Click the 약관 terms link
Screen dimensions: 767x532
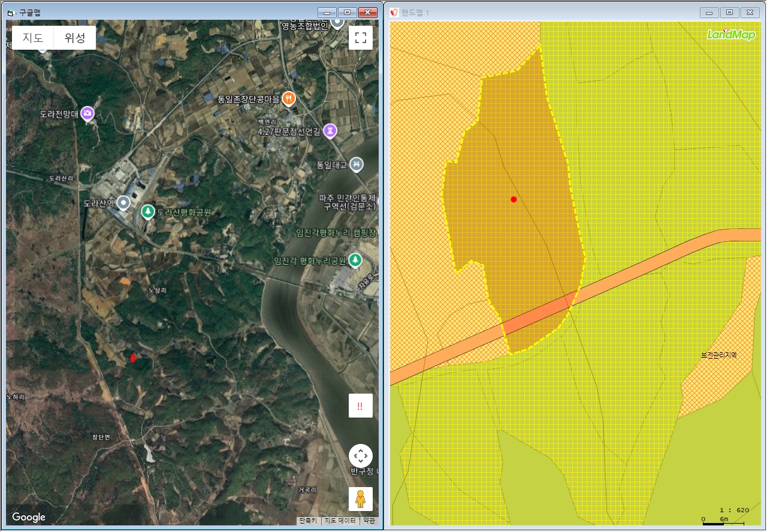click(x=369, y=521)
